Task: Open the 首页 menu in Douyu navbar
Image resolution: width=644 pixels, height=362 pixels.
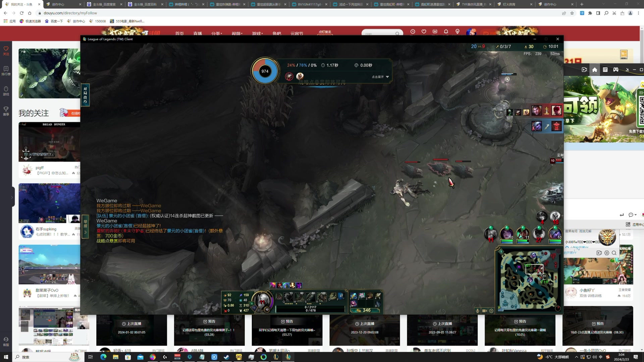Action: 179,34
